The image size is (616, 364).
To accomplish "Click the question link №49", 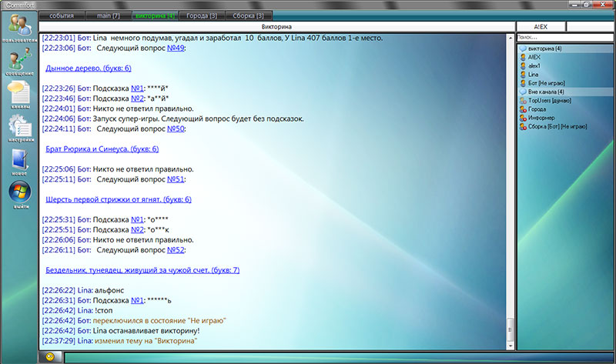I will coord(176,48).
